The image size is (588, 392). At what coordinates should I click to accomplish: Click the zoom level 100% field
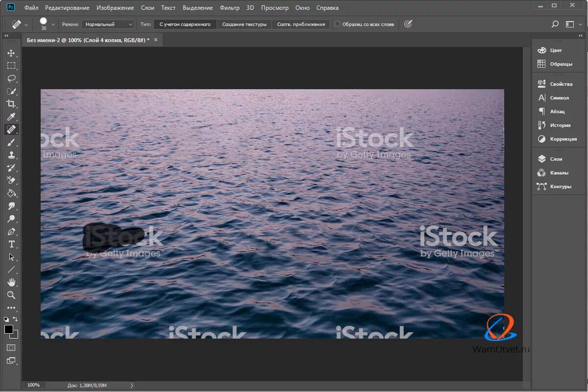[x=34, y=386]
